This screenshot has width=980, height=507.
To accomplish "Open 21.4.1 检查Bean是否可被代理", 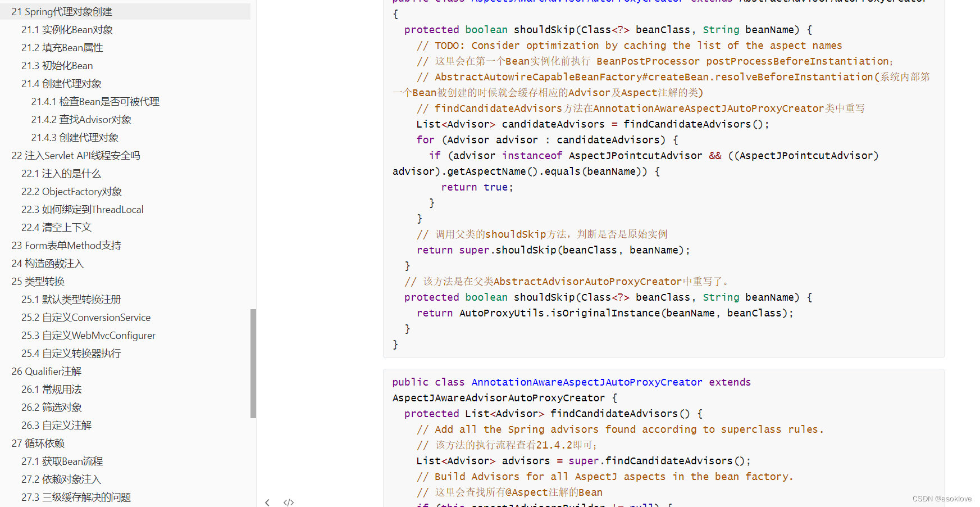I will tap(95, 102).
